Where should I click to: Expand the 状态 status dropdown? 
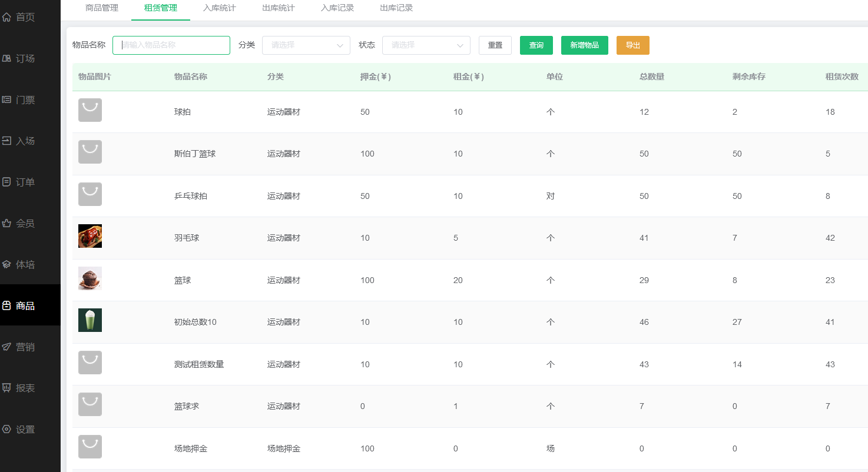tap(426, 45)
